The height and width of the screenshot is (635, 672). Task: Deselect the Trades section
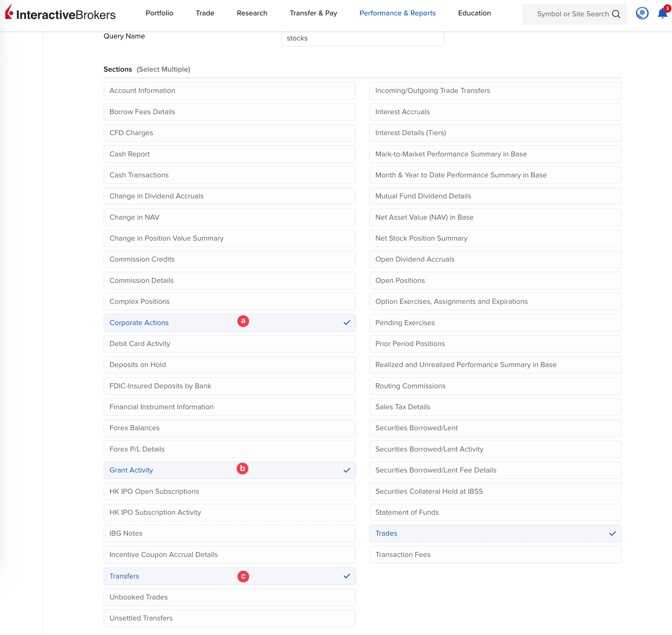point(495,533)
